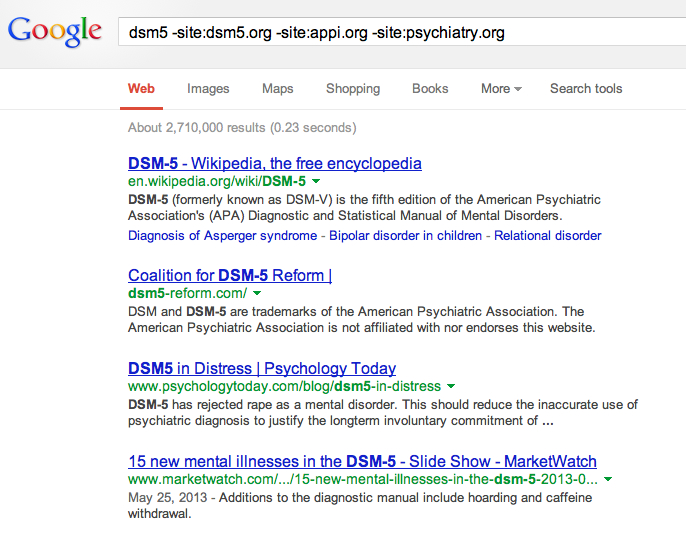Click the en.wikipedia.org/wiki/DSM-5 URL text
686x533 pixels.
click(217, 181)
